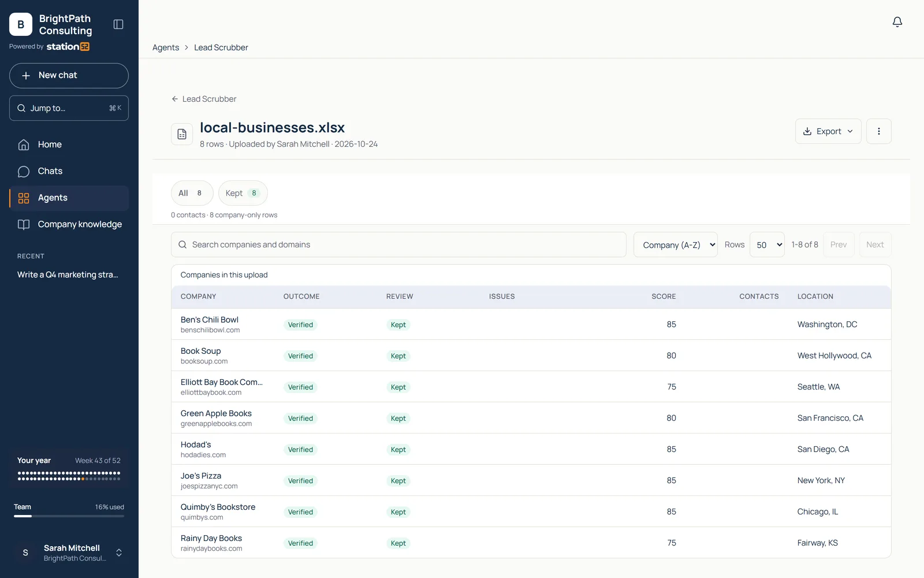Click score 75 in Elliott Bay row
Viewport: 924px width, 578px height.
coord(672,387)
